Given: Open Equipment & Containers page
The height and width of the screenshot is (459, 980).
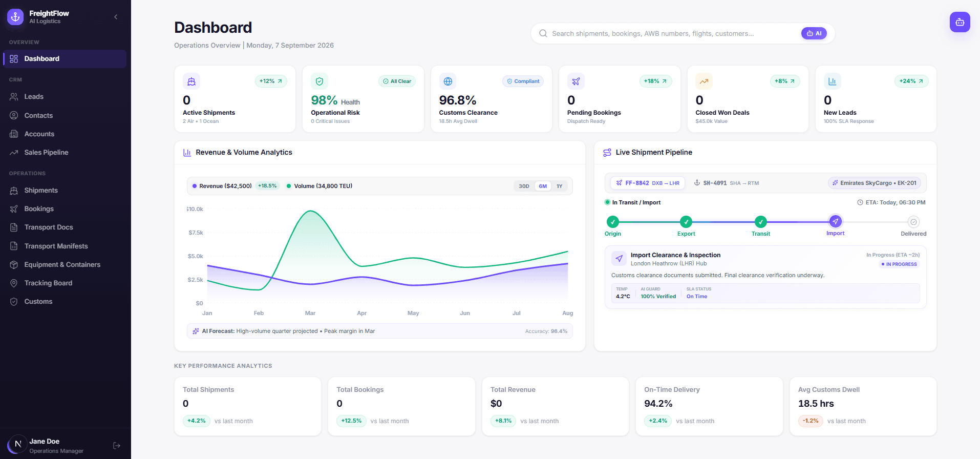Looking at the screenshot, I should 65,265.
